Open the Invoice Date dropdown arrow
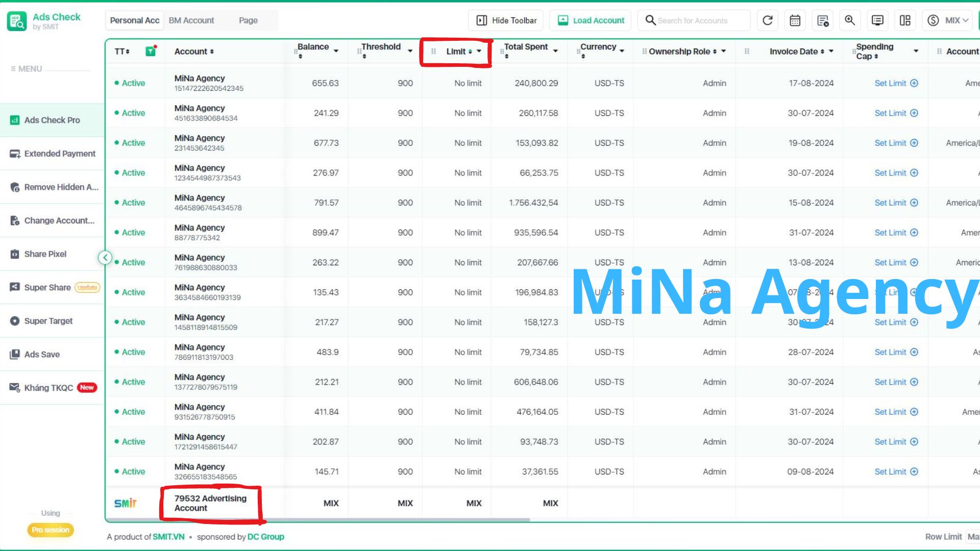 point(831,51)
